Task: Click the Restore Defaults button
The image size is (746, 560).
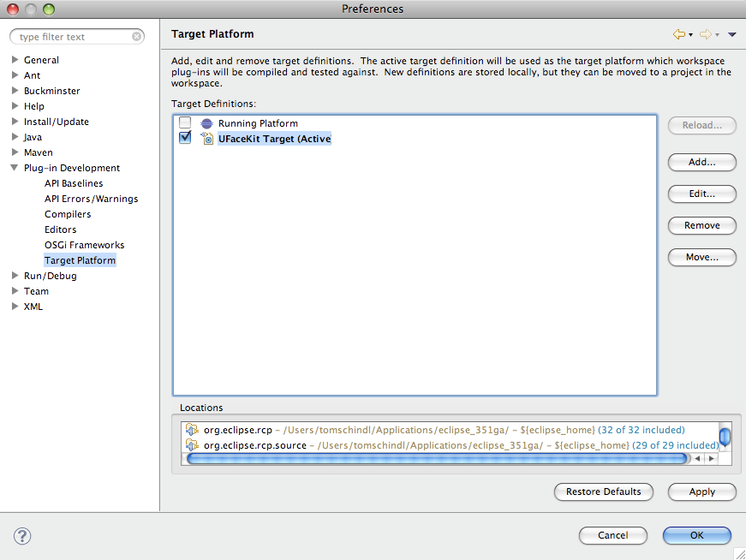Action: tap(603, 491)
